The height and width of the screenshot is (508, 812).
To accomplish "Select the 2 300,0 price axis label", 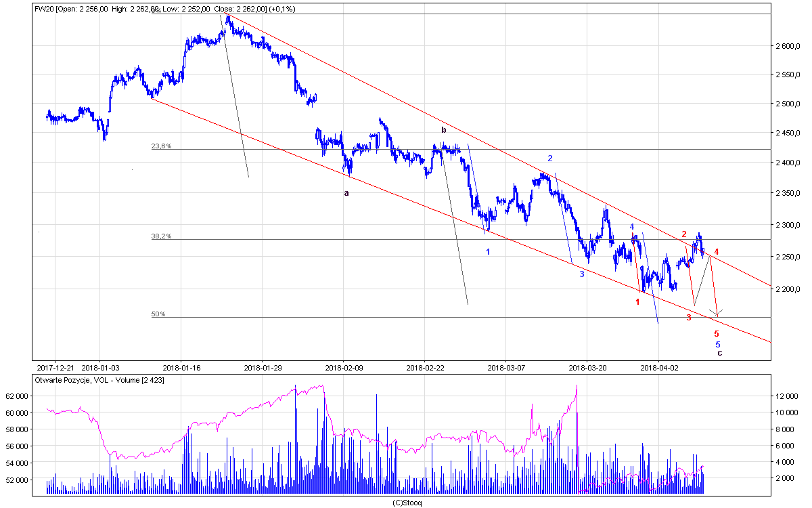I will pyautogui.click(x=788, y=225).
